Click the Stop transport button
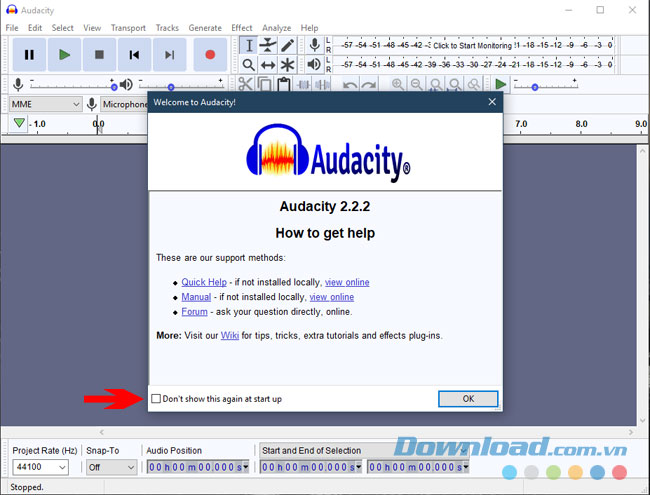Image resolution: width=650 pixels, height=495 pixels. (99, 55)
